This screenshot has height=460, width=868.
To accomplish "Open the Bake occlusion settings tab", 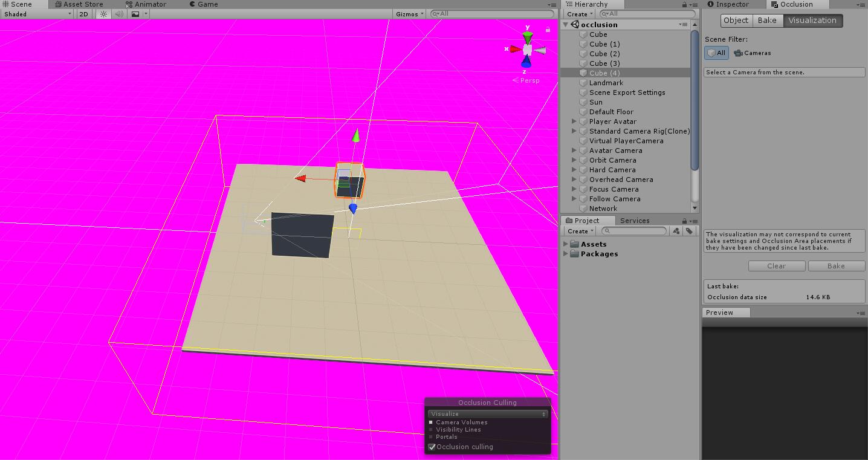I will [767, 21].
